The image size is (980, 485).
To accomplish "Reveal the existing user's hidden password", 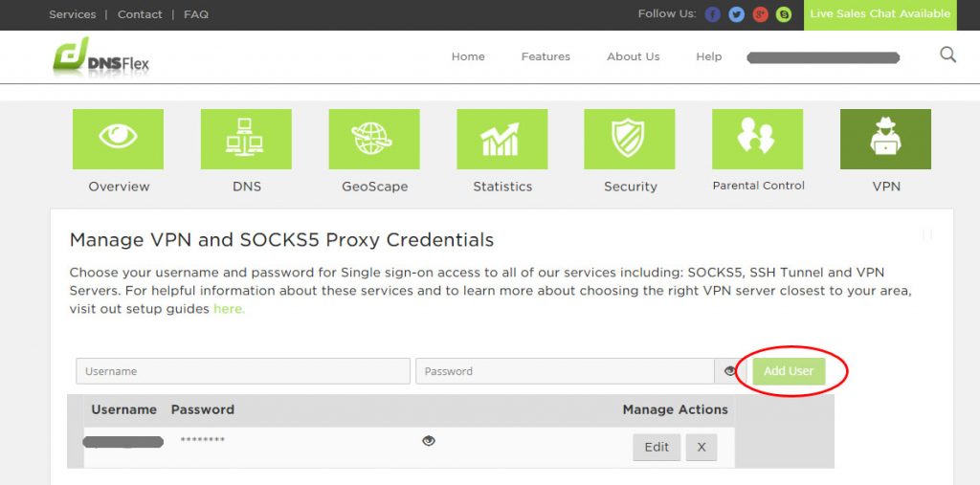I will pos(428,441).
